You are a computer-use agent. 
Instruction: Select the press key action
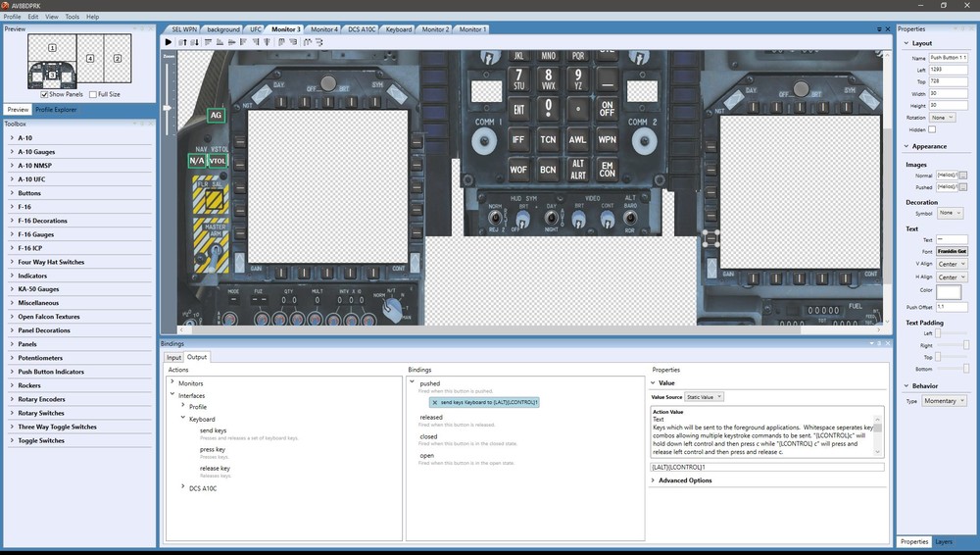[x=213, y=449]
